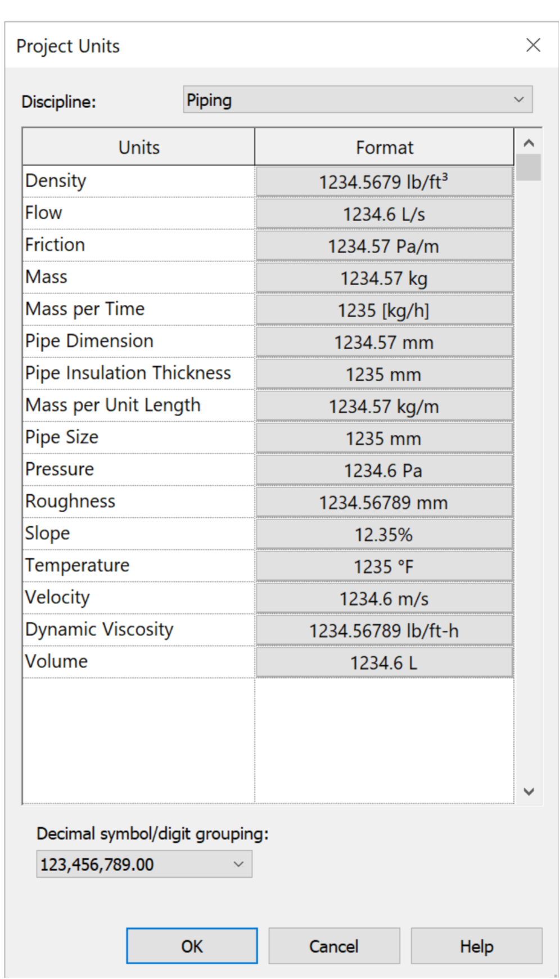This screenshot has width=560, height=979.
Task: Open Help for Project Units
Action: click(476, 946)
